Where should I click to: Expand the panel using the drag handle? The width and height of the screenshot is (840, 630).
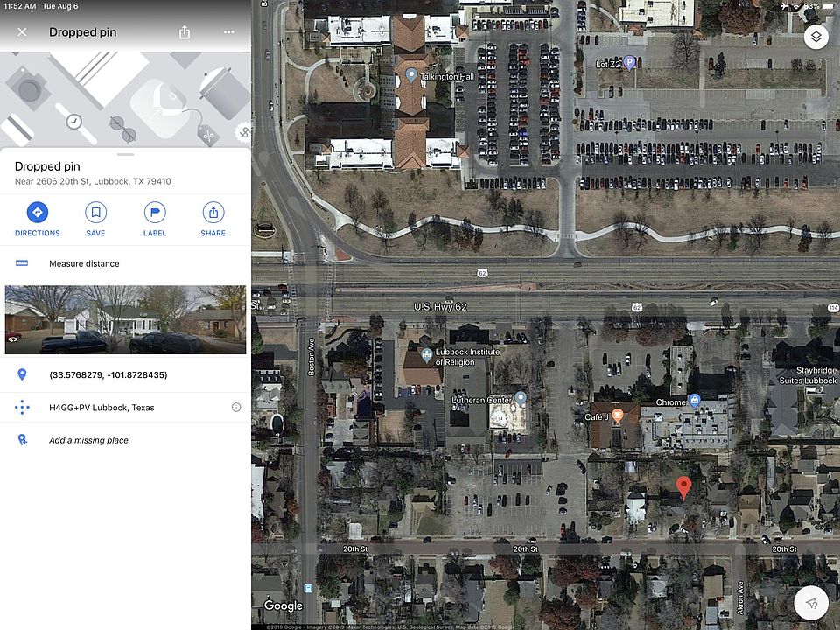(x=125, y=154)
